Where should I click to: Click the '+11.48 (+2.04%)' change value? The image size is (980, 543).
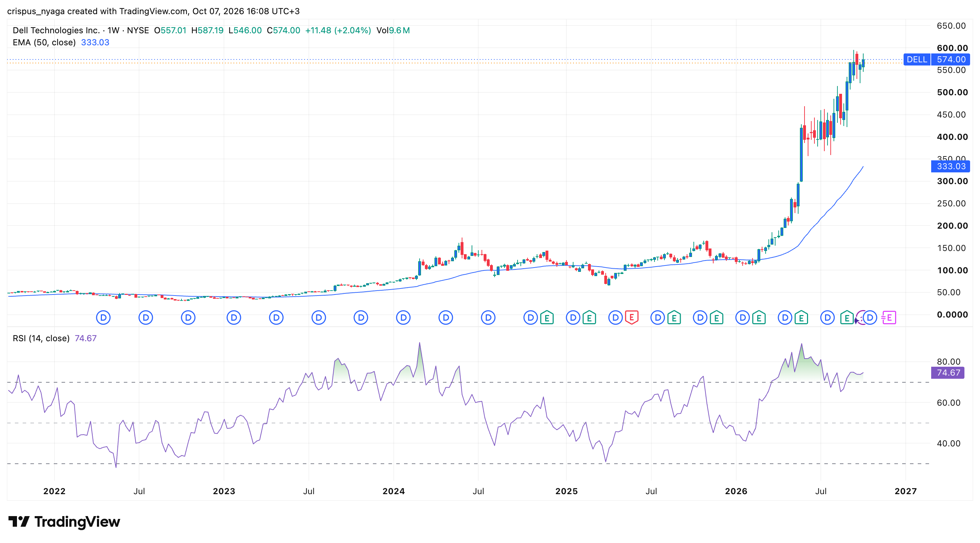tap(338, 30)
